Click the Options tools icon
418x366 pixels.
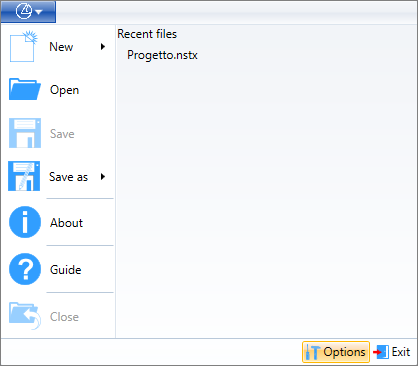pos(313,352)
